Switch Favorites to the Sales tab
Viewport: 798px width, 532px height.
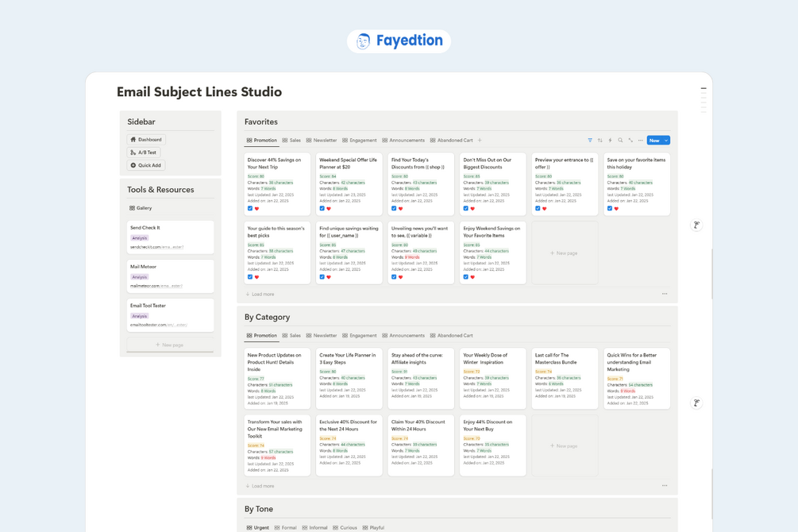coord(291,141)
